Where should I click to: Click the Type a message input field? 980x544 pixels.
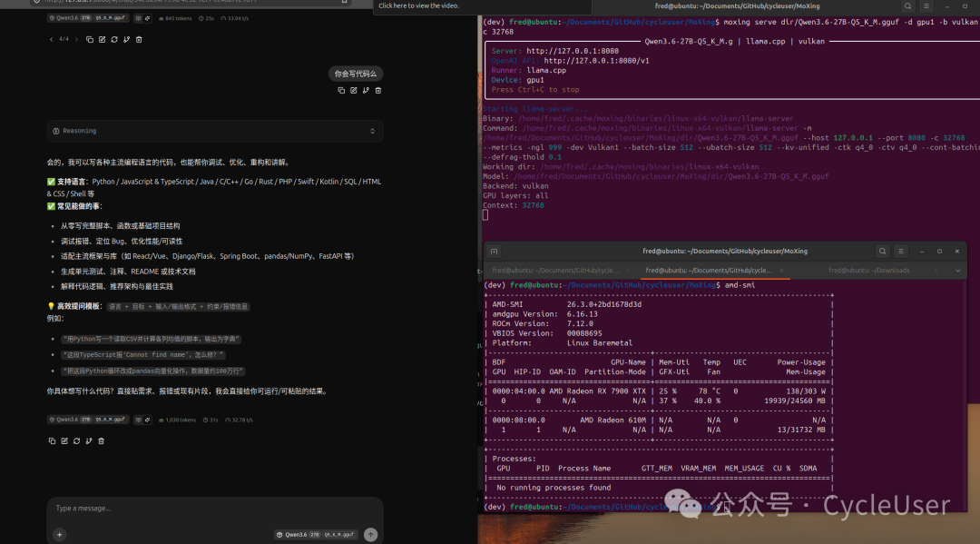(214, 509)
